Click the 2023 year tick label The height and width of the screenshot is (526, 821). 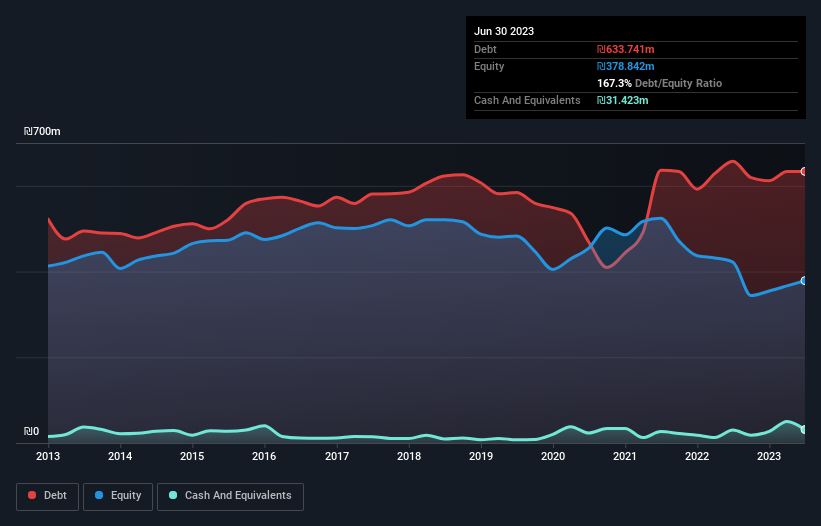click(769, 457)
